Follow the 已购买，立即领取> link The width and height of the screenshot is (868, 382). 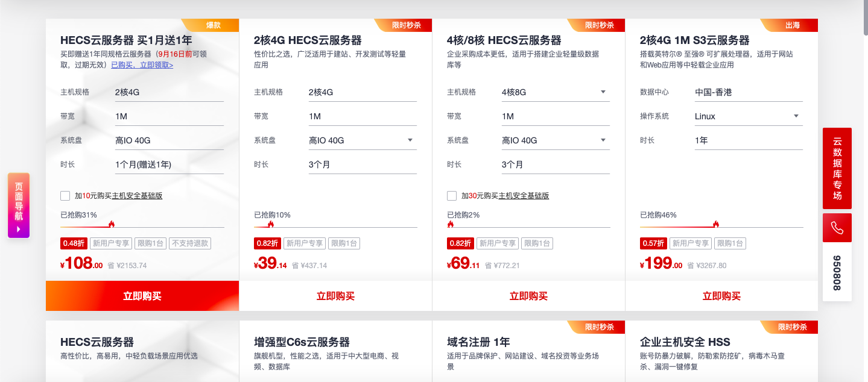point(142,65)
